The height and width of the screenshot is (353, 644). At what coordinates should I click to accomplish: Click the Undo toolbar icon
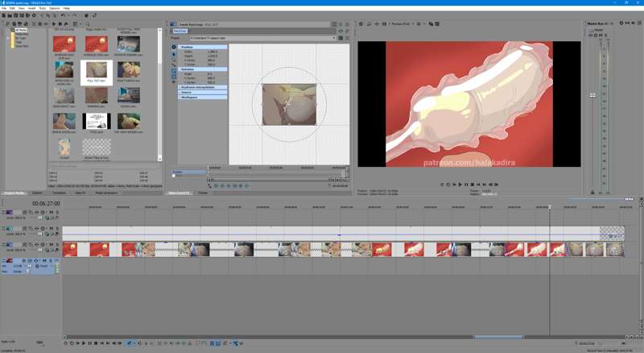(x=63, y=15)
